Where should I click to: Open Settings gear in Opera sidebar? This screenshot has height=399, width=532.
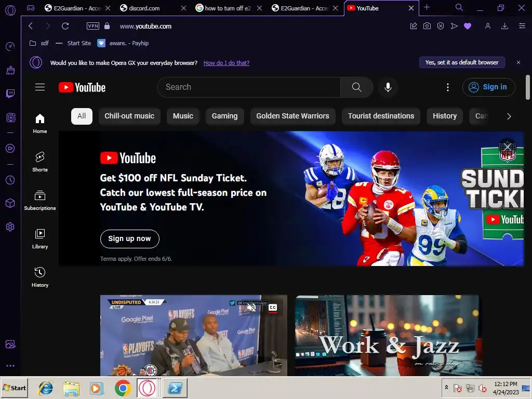click(10, 227)
